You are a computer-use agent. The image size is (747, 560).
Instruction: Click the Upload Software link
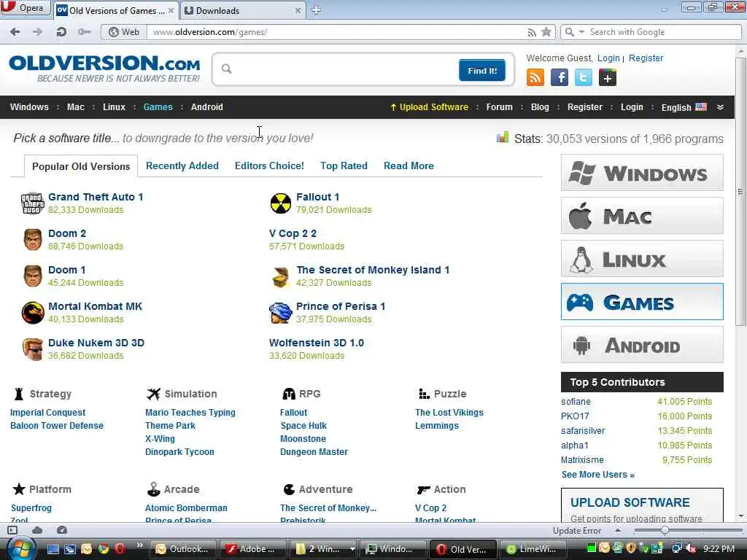coord(429,107)
